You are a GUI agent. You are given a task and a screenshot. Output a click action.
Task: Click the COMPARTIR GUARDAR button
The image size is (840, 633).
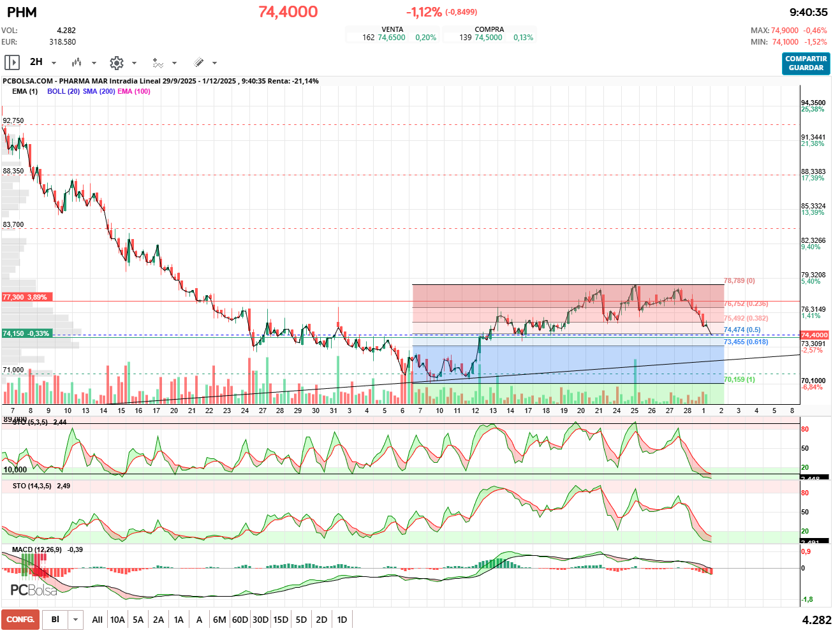coord(806,63)
